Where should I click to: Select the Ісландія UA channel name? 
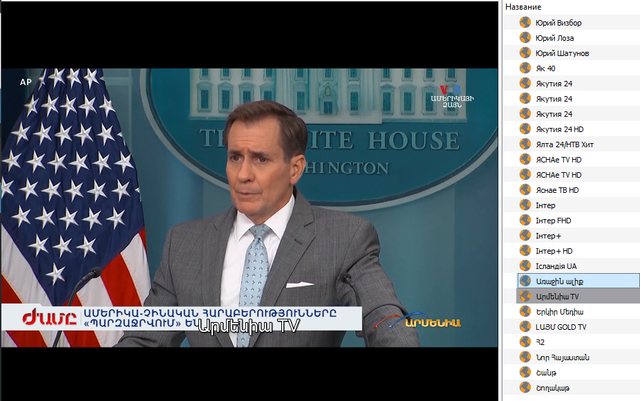556,266
